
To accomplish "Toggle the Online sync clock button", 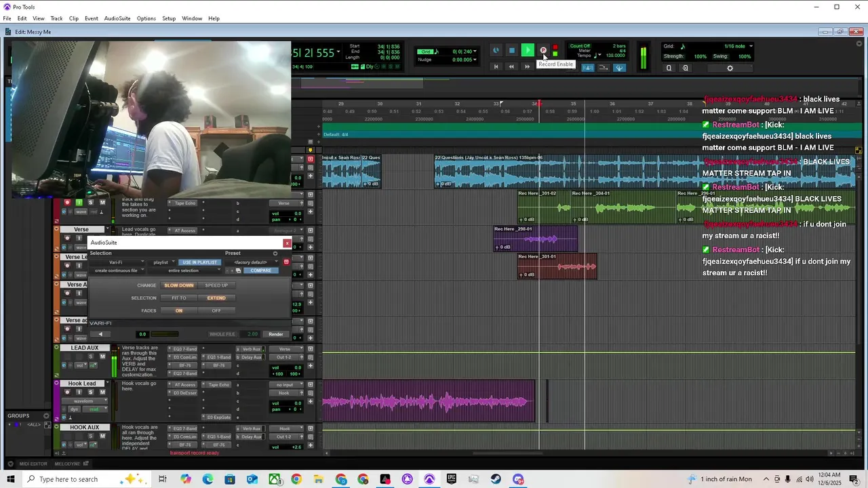I will click(x=496, y=50).
